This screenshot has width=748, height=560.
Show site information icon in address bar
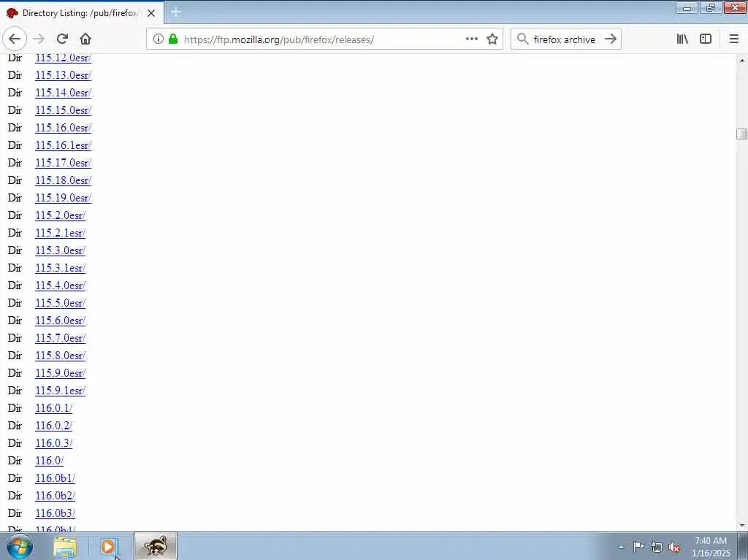coord(159,39)
